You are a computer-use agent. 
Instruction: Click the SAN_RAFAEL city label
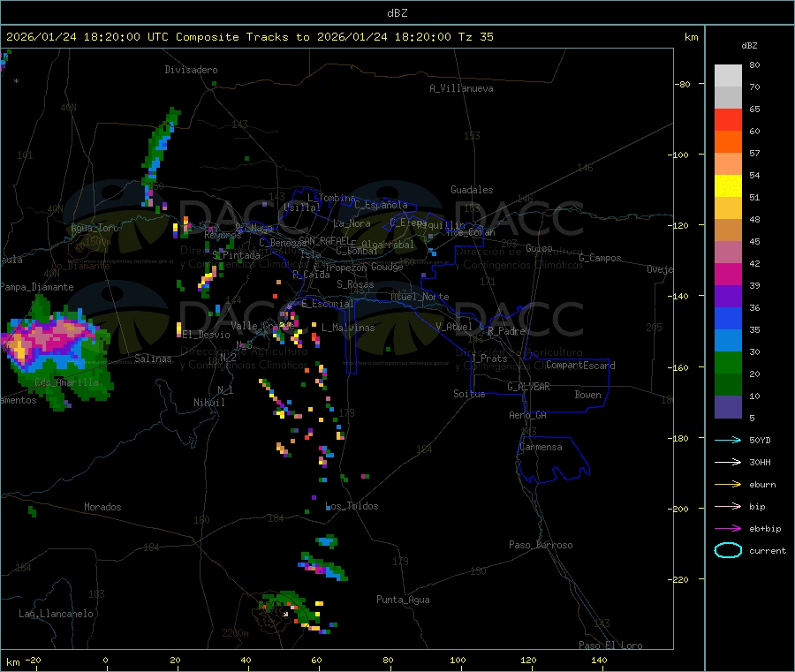point(324,240)
